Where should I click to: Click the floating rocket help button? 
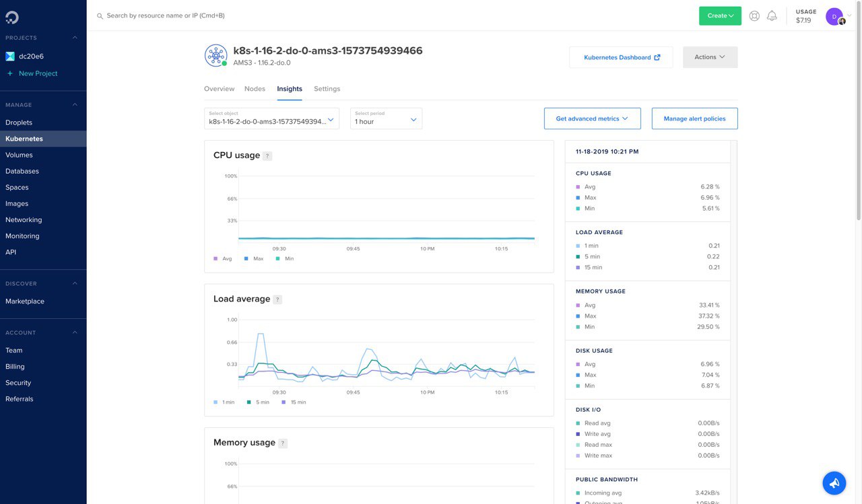click(x=834, y=482)
